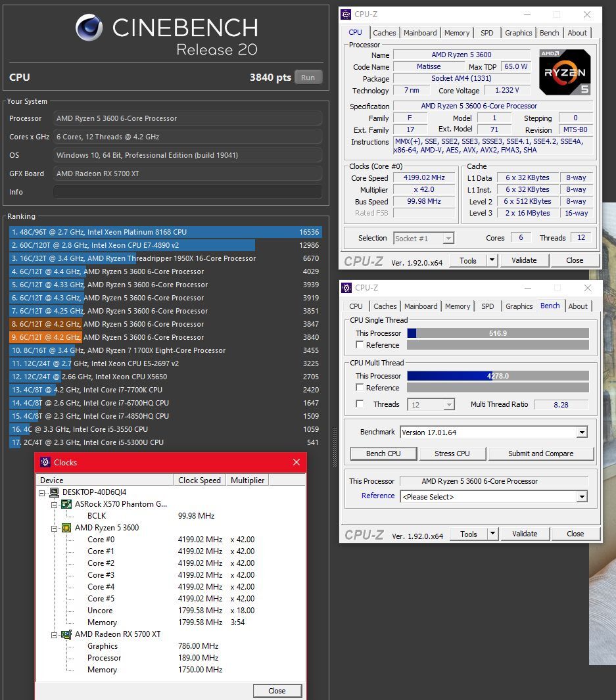Viewport: 616px width, 700px height.
Task: Open Graphics tab in upper CPU-Z window
Action: pos(518,33)
